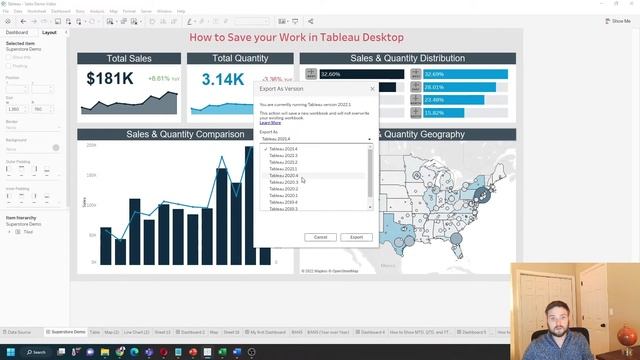The image size is (640, 360).
Task: Click the Show/Hide Cards toolbar icon
Action: click(x=282, y=21)
